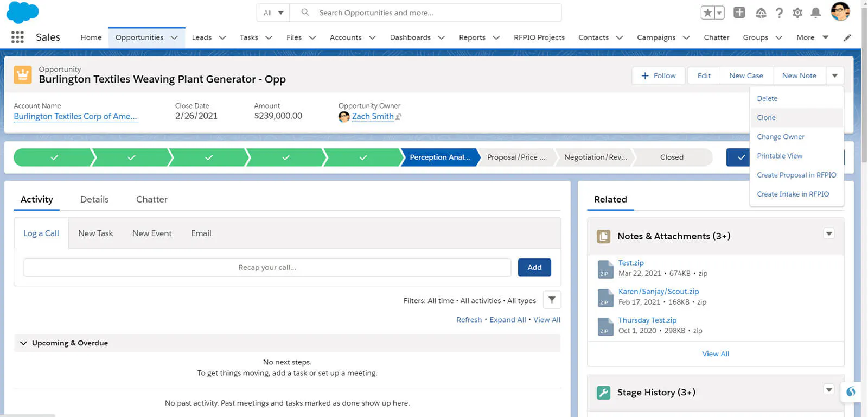This screenshot has width=868, height=417.
Task: Click the Stage History wrench icon
Action: click(x=603, y=393)
